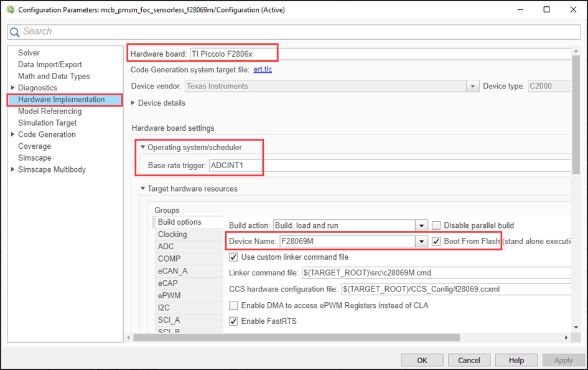Viewport: 588px width, 370px height.
Task: Click the horizontal scrollbar thumb
Action: coord(297,338)
